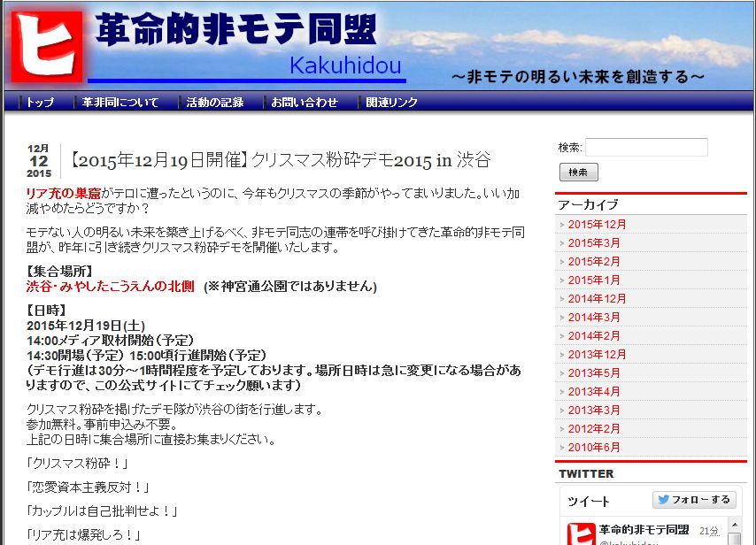The width and height of the screenshot is (756, 545).
Task: Click the red ヒ site logo
Action: 46,46
